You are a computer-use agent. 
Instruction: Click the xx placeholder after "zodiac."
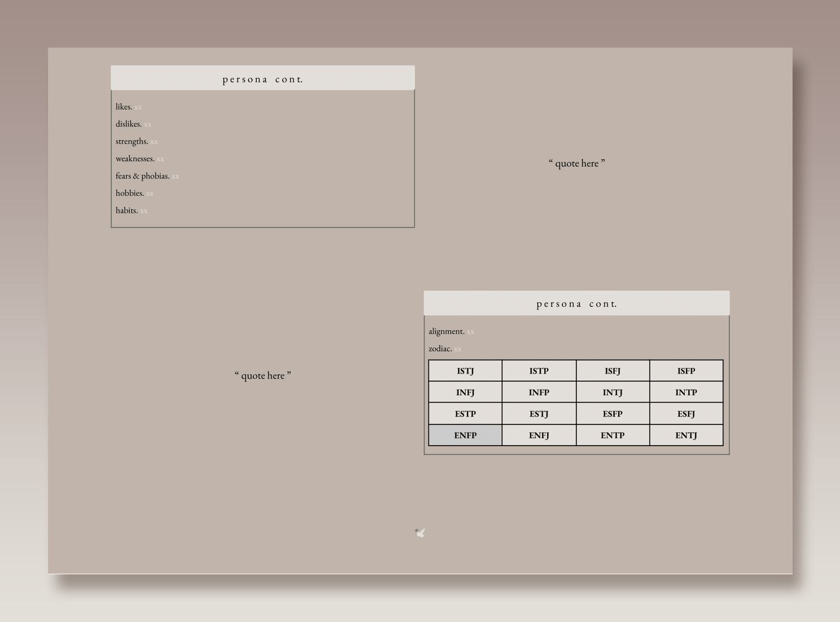[458, 349]
